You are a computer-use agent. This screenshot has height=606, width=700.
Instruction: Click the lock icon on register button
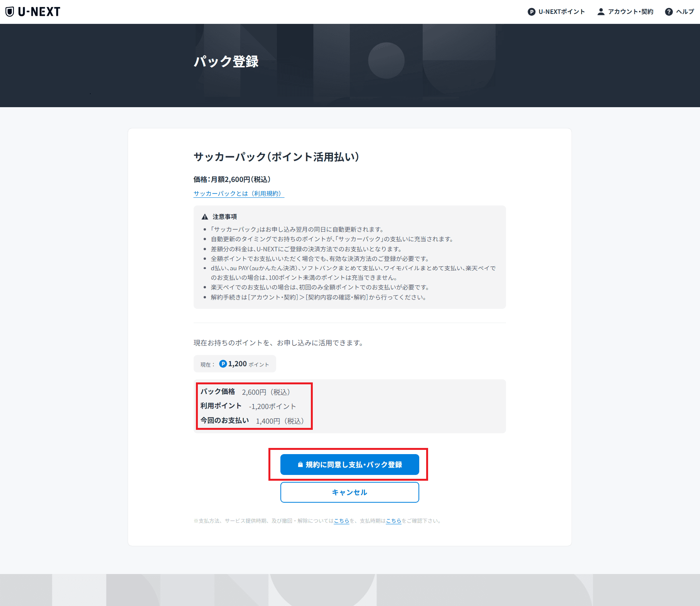(300, 465)
